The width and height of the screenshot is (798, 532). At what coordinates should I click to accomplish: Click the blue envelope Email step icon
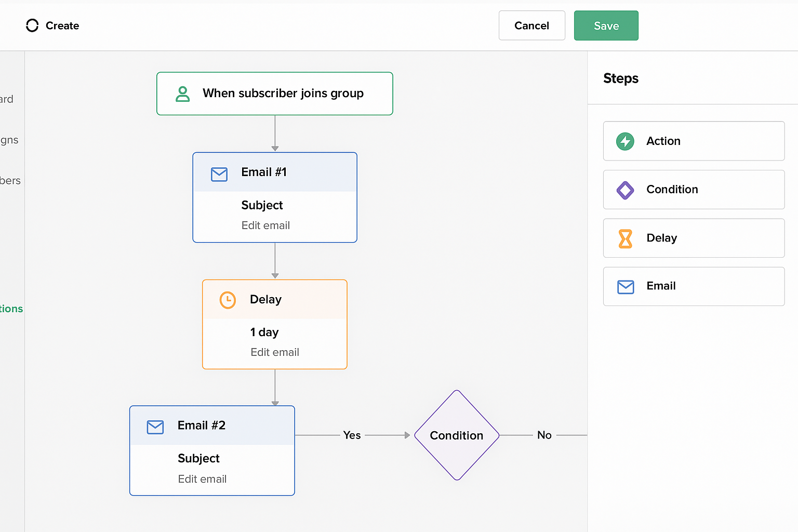coord(625,287)
